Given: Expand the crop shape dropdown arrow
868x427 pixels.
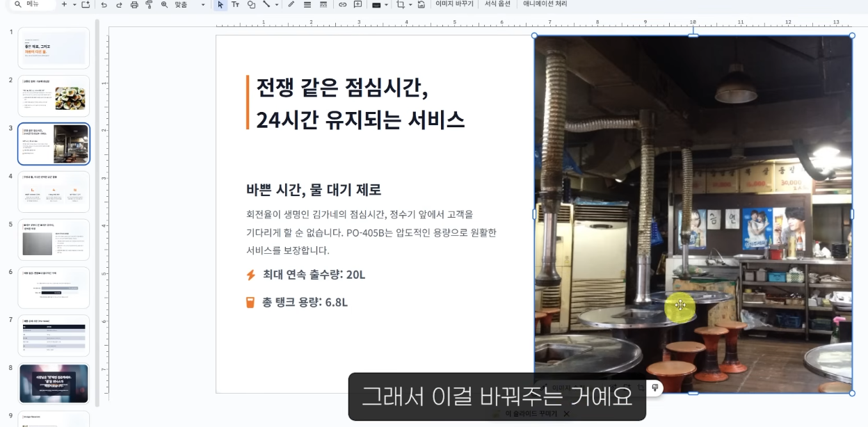Looking at the screenshot, I should pos(410,4).
